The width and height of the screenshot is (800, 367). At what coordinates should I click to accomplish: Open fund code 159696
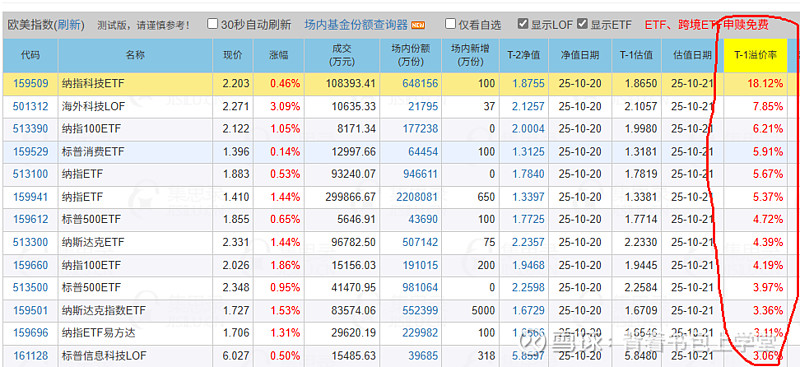coord(31,333)
